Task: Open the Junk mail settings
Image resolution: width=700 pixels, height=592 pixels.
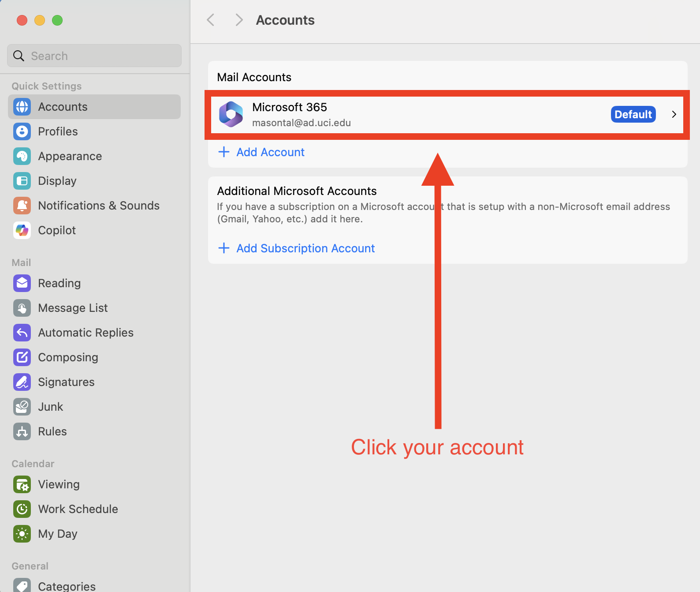Action: 94,407
